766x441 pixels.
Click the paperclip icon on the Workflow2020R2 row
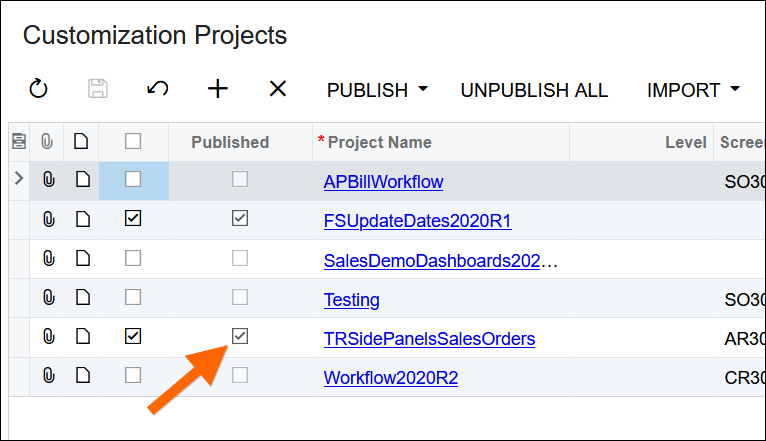[x=48, y=377]
